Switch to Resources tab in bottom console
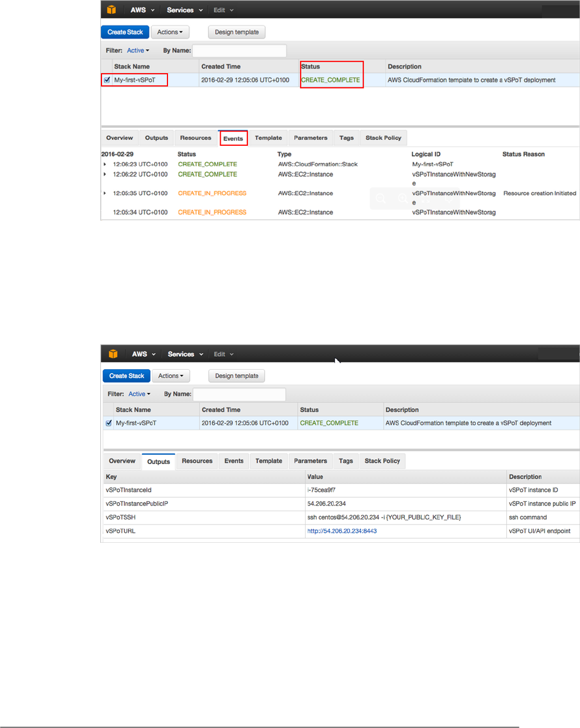 (x=197, y=461)
